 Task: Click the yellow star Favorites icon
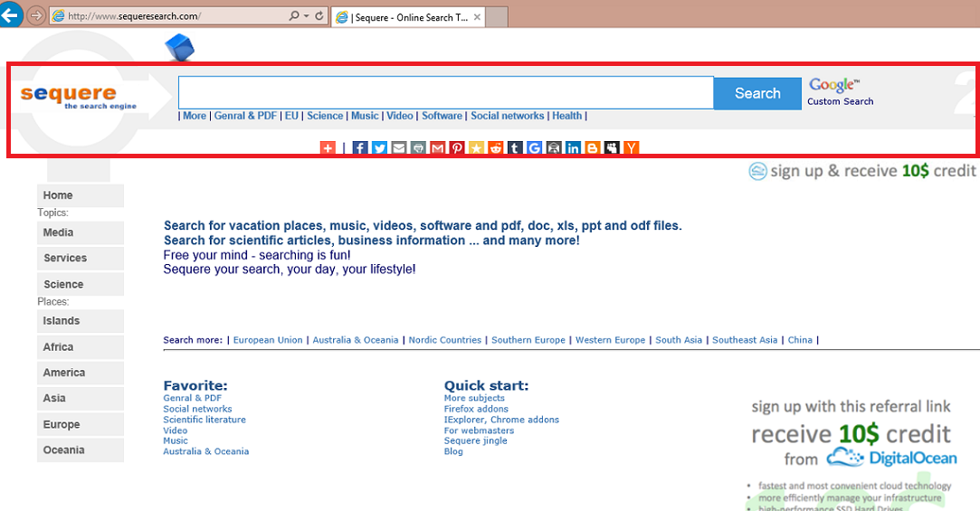476,148
